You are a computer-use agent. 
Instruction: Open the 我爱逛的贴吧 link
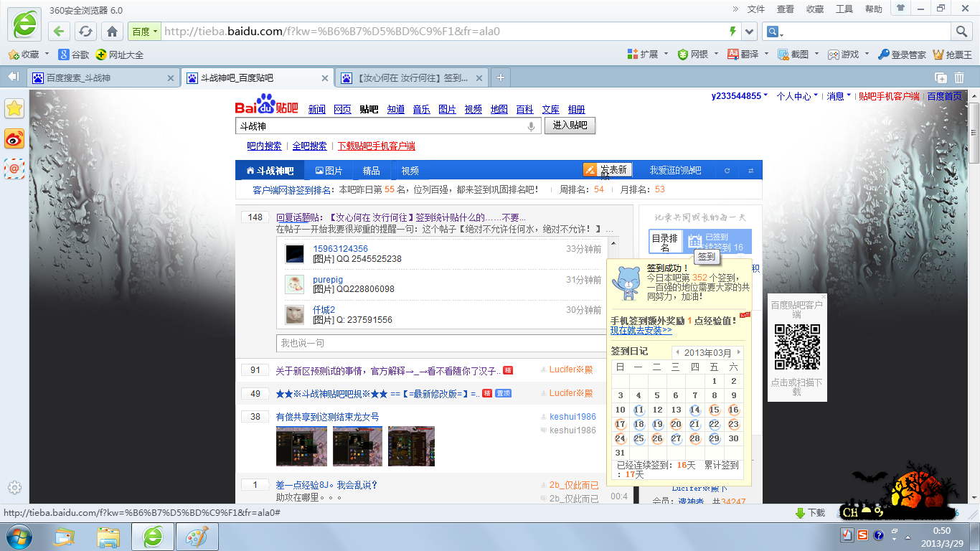click(676, 171)
